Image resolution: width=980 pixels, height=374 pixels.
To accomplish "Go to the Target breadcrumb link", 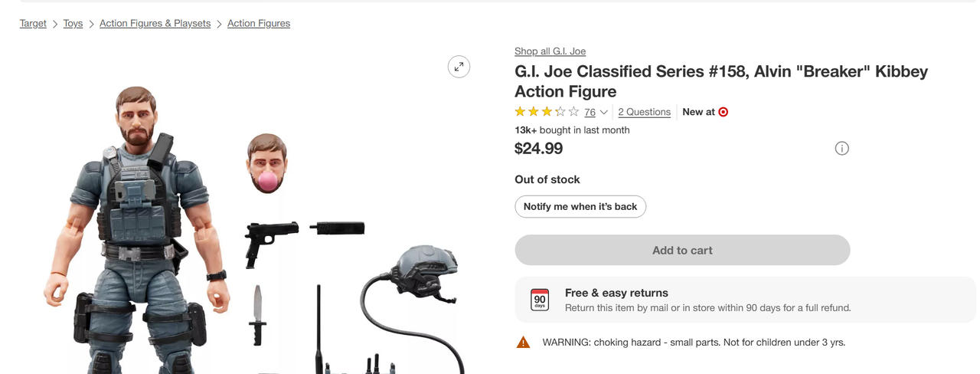I will 33,24.
